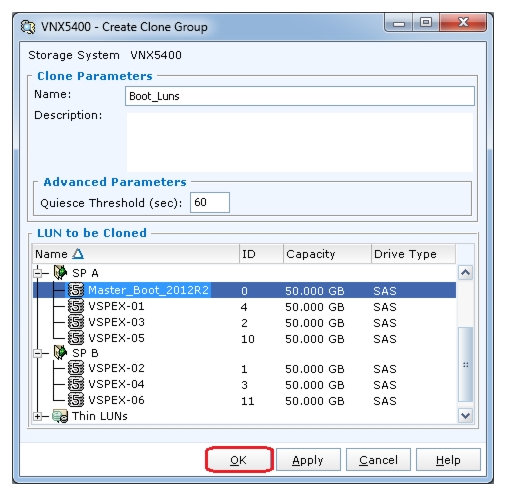Screen dimensions: 507x497
Task: Click the Thin LUNs folder icon
Action: 60,416
